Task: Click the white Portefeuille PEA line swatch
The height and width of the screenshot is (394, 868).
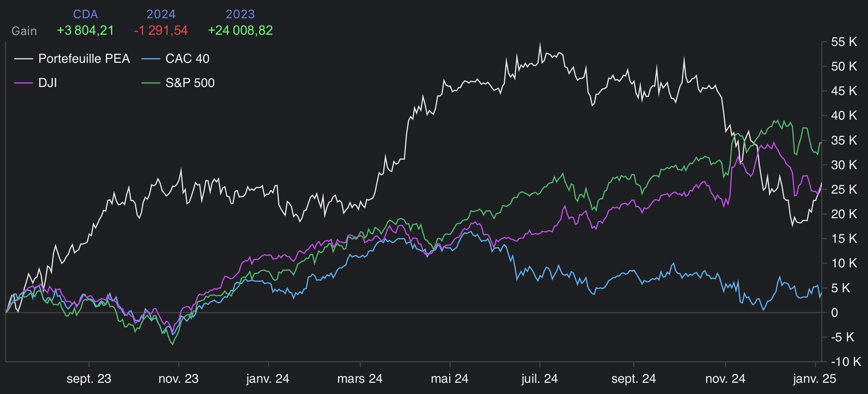Action: coord(23,59)
